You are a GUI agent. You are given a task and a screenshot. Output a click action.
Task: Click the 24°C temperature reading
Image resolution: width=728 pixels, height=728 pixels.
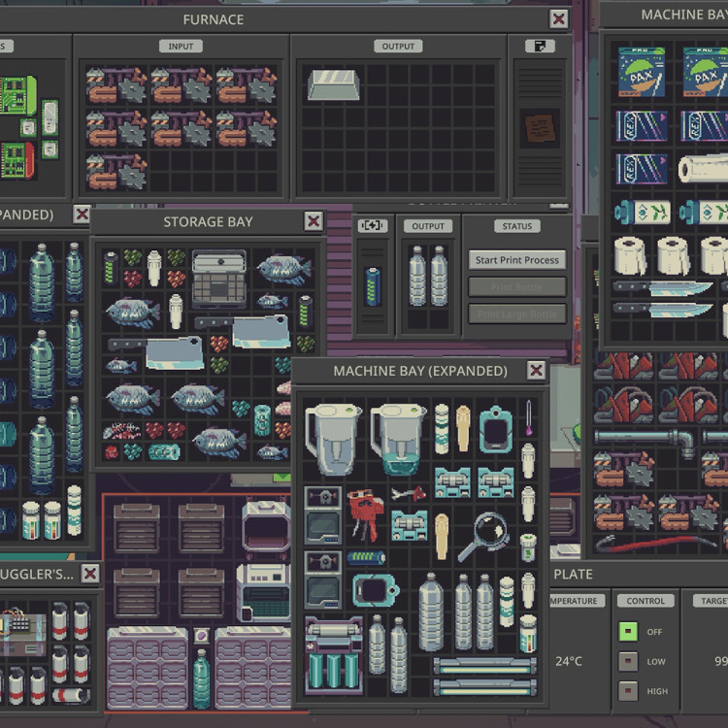569,661
